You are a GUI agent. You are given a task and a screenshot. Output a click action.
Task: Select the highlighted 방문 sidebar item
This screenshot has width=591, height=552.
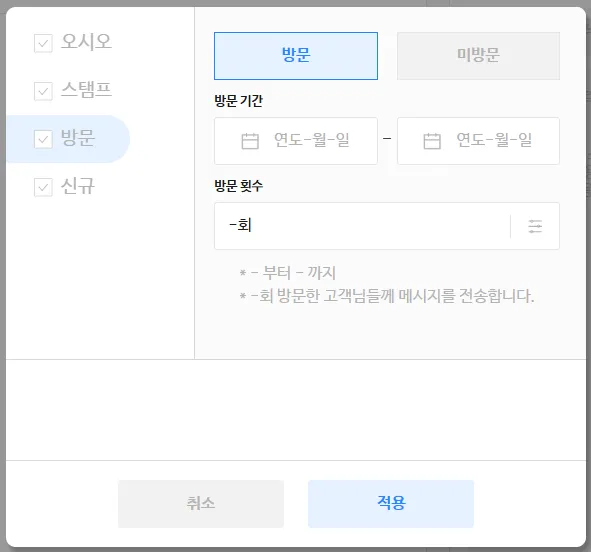[68, 139]
